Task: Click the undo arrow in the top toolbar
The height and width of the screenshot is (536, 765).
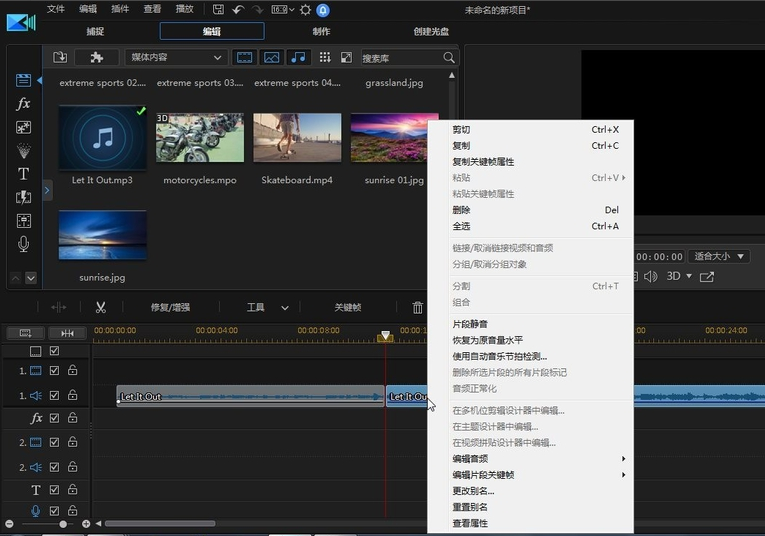Action: click(238, 9)
